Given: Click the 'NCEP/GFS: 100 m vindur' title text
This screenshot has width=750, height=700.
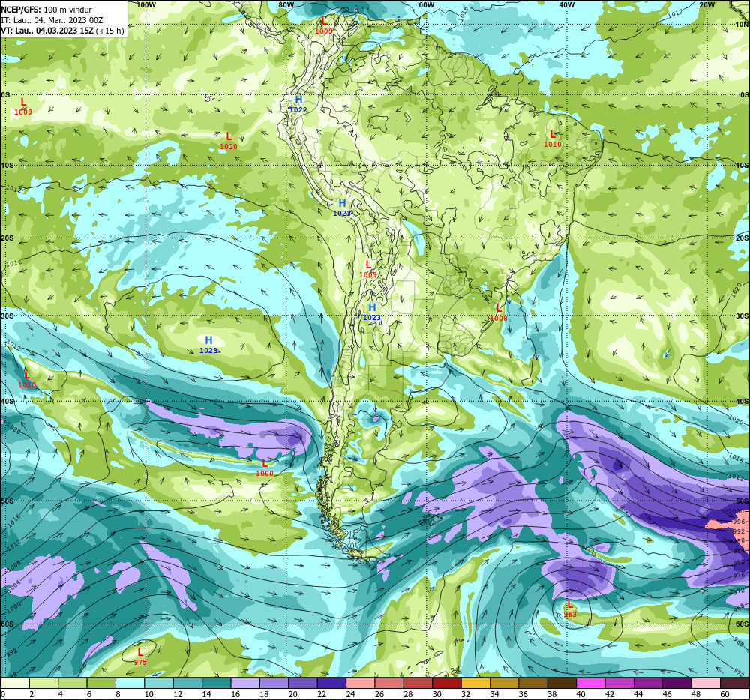Looking at the screenshot, I should pos(46,10).
